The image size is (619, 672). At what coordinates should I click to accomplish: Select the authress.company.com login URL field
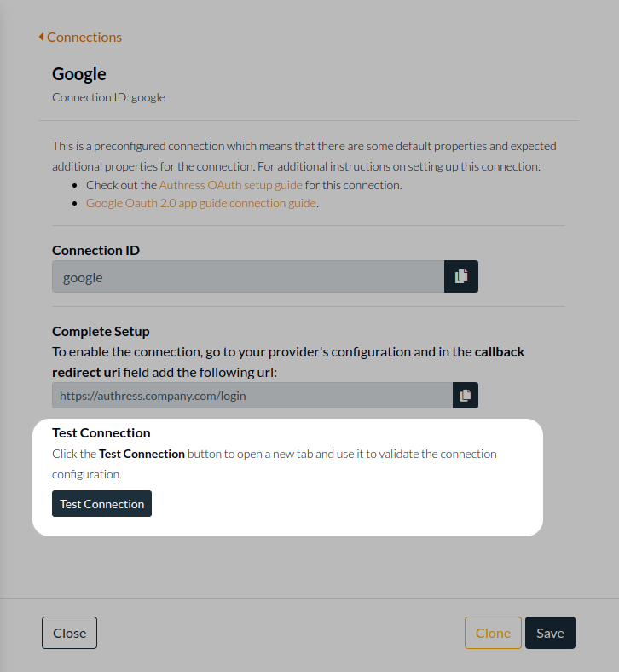coord(252,395)
